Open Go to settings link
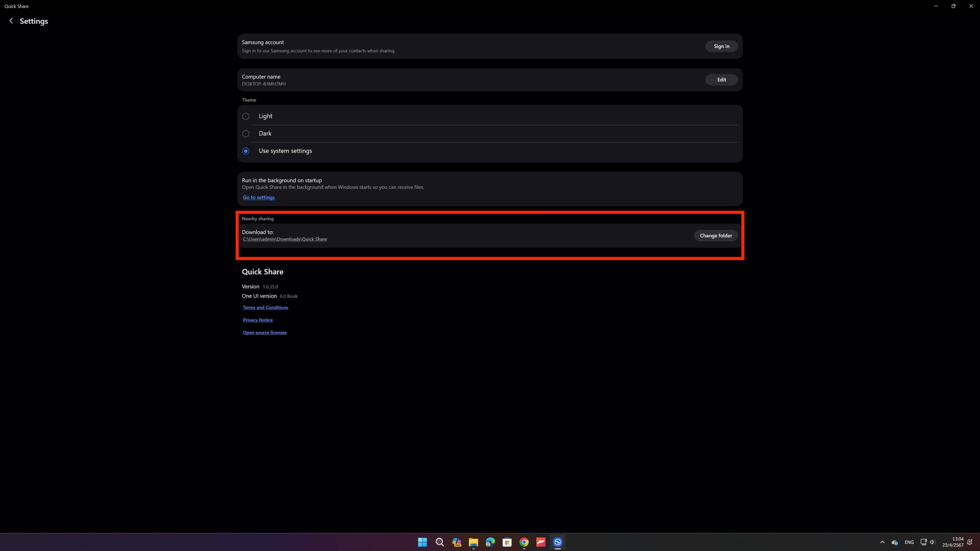This screenshot has width=980, height=551. 258,197
